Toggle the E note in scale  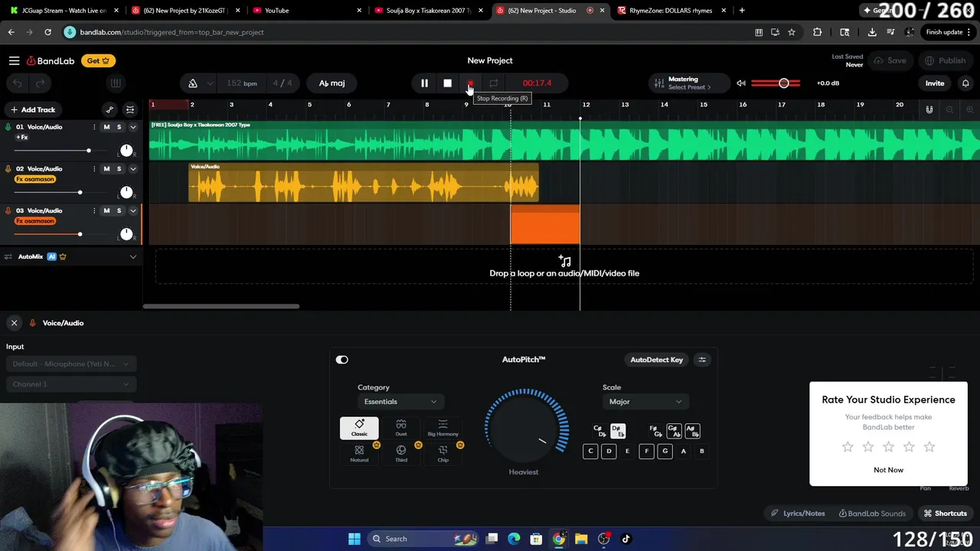pyautogui.click(x=627, y=452)
